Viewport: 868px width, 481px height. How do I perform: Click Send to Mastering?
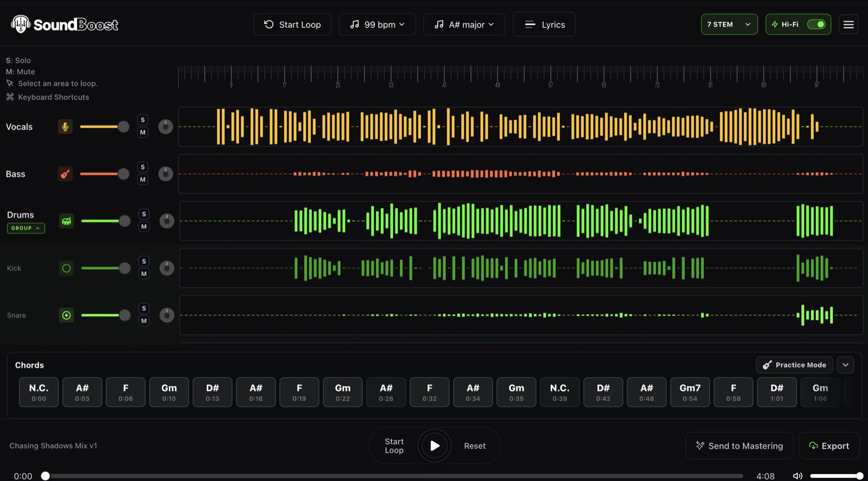(739, 446)
